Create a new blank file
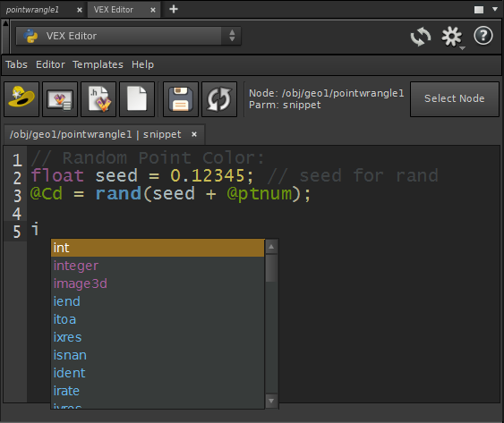The image size is (504, 423). pos(137,99)
